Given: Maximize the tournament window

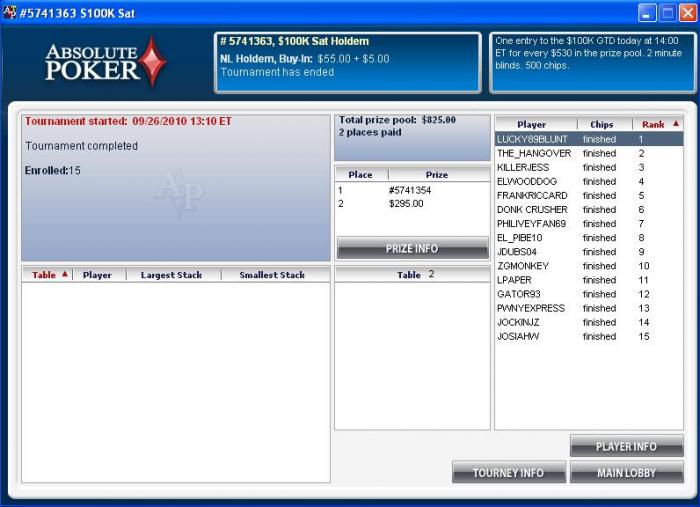Looking at the screenshot, I should pos(668,13).
